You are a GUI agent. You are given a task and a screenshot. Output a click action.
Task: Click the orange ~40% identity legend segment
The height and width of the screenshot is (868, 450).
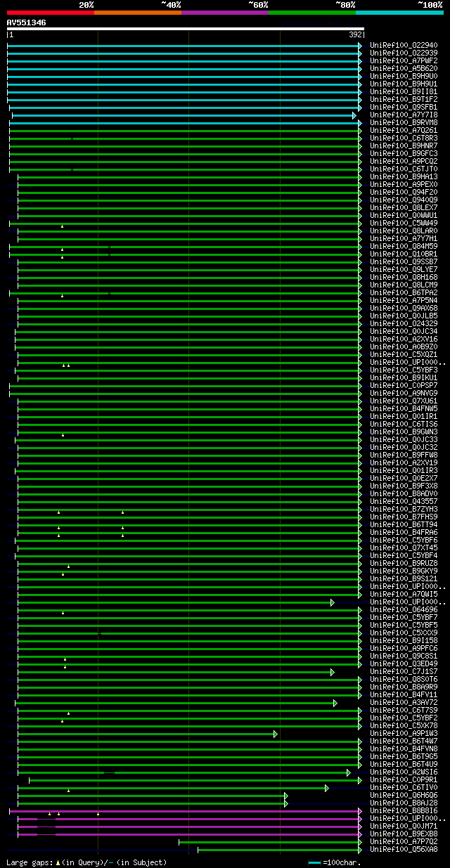(138, 12)
